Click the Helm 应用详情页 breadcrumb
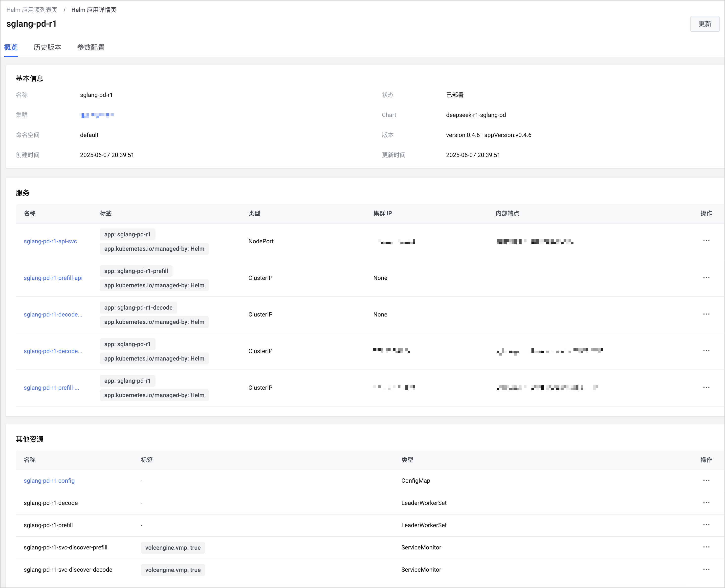 [93, 10]
